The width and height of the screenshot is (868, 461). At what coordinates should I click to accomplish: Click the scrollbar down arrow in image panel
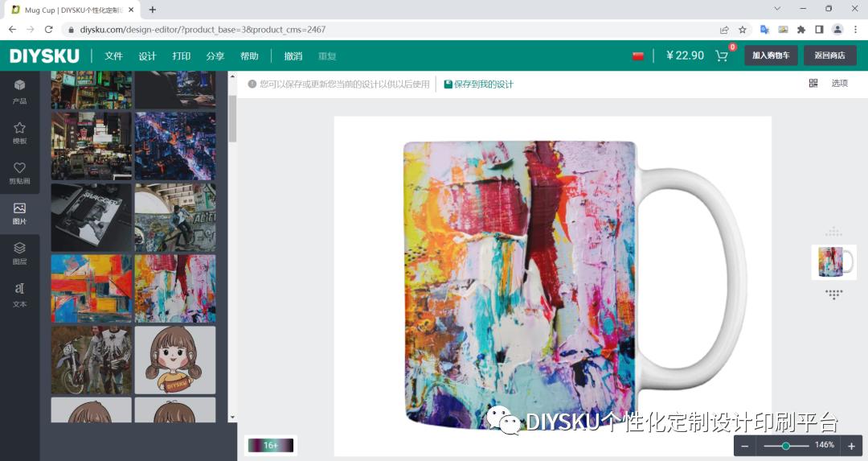tap(232, 418)
